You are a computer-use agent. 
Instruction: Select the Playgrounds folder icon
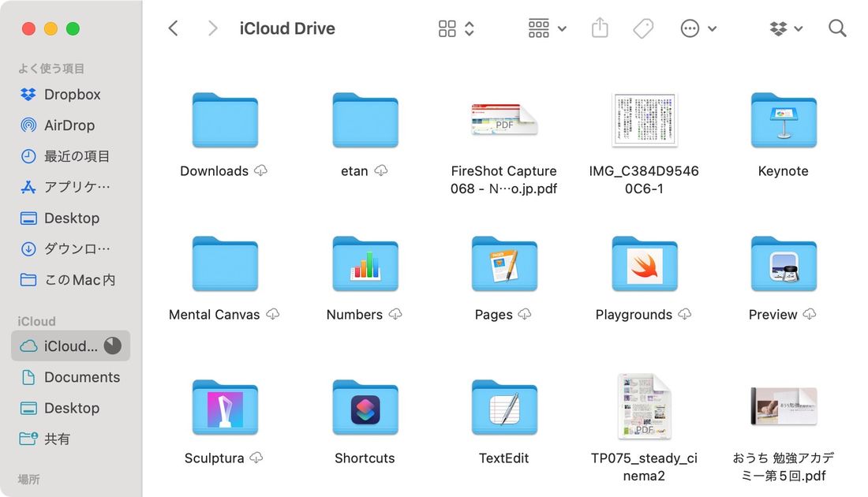(645, 263)
